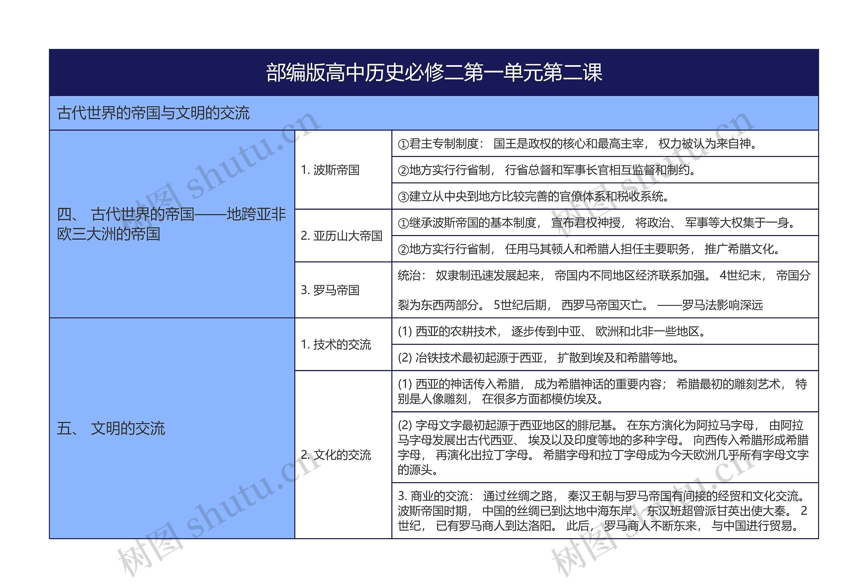Select the 1. 技术的交流 cell
This screenshot has height=588, width=868.
click(x=343, y=344)
